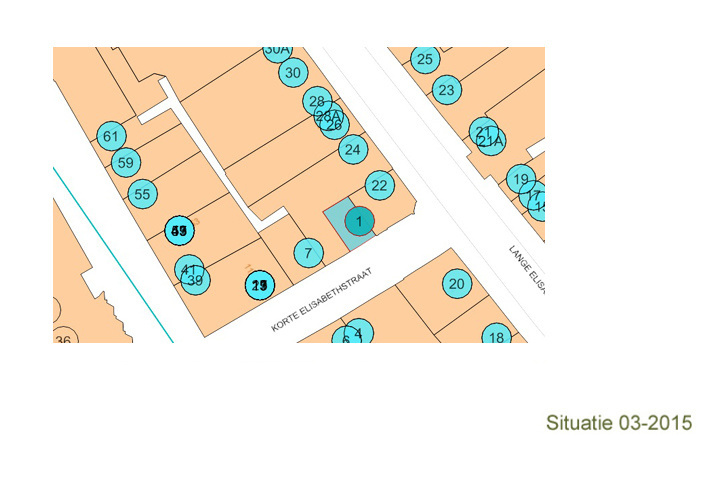Pick the circle marker labeled 30

tap(292, 72)
